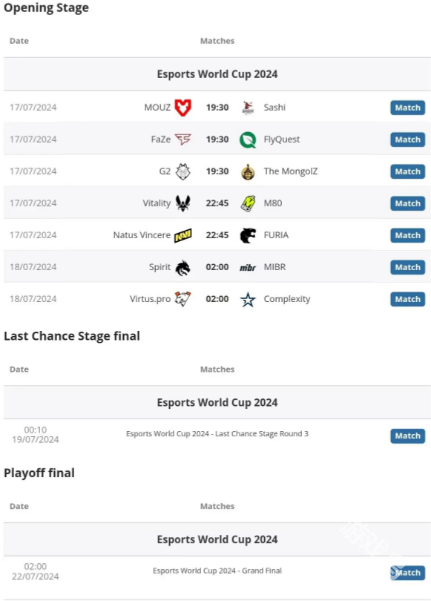431x601 pixels.
Task: Select the Complexity star logo
Action: click(x=248, y=299)
